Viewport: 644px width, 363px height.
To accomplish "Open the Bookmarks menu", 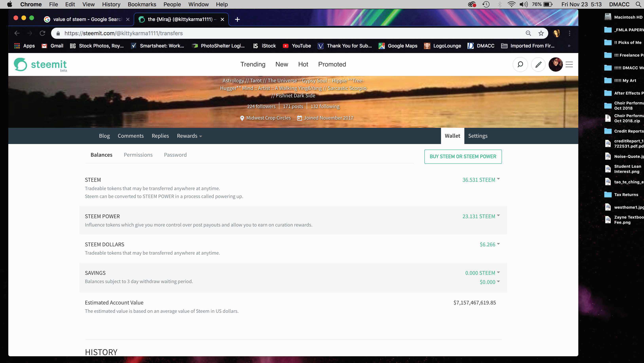I will click(x=142, y=4).
